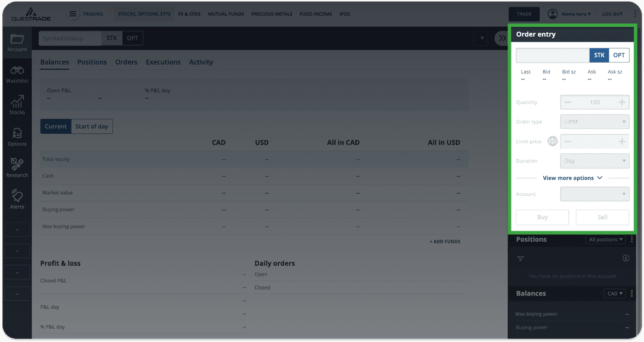
Task: Open Positions panel vertical dots menu
Action: click(x=631, y=239)
